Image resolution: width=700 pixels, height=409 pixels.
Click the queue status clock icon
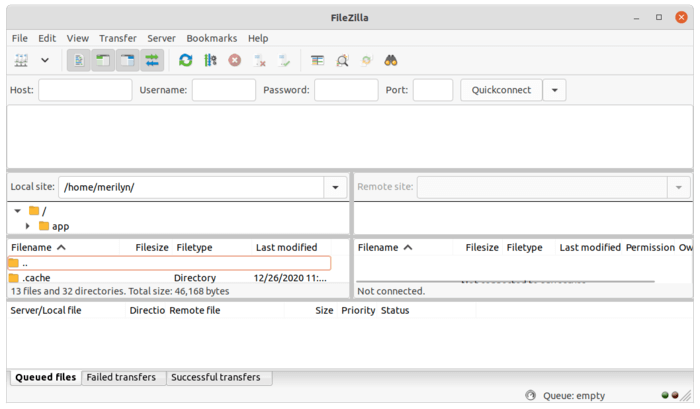tap(530, 395)
